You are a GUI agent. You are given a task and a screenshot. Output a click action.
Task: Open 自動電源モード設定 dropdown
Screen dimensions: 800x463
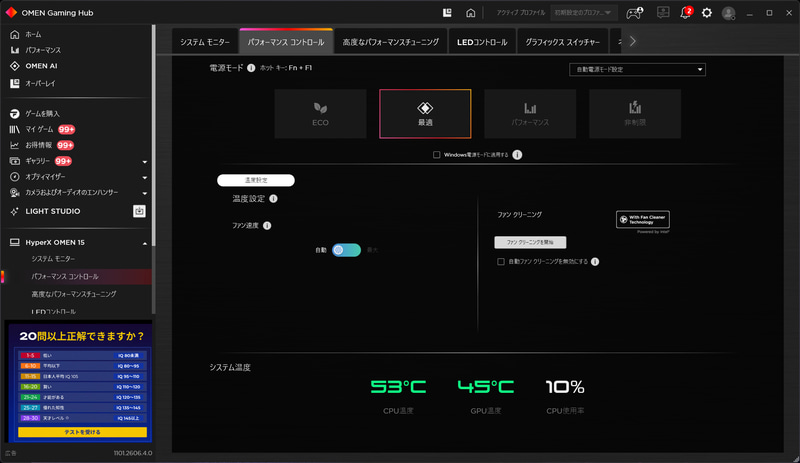[x=637, y=69]
